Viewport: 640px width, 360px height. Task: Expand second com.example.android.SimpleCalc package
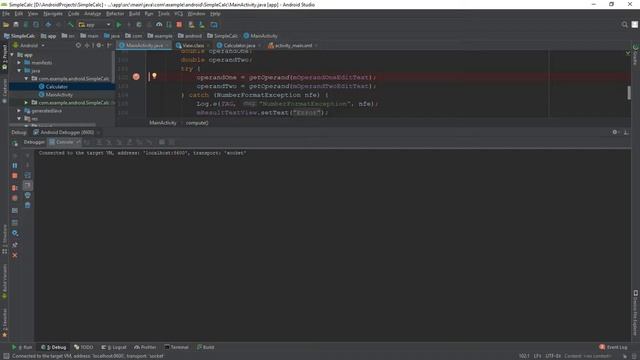click(26, 103)
